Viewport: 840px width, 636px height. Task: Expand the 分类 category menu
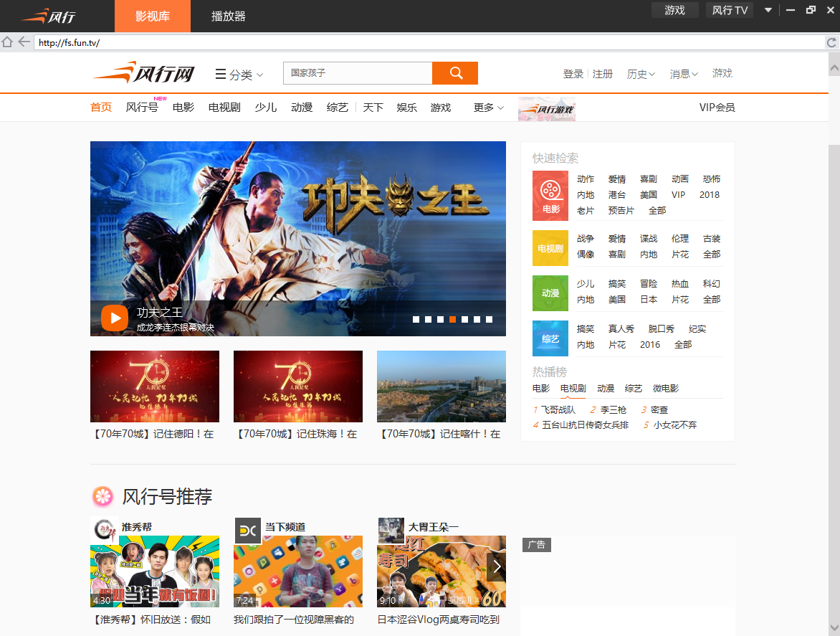(x=239, y=75)
